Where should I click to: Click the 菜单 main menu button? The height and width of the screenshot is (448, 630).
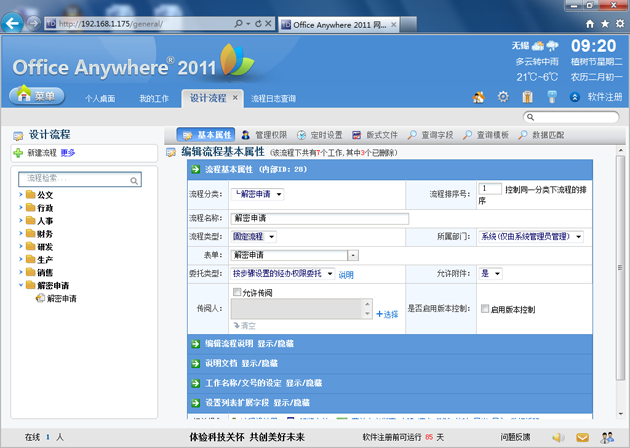click(x=37, y=96)
